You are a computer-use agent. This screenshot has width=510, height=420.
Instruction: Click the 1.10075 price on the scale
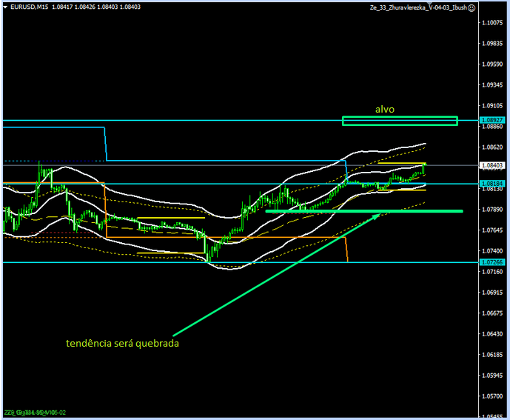coord(492,23)
